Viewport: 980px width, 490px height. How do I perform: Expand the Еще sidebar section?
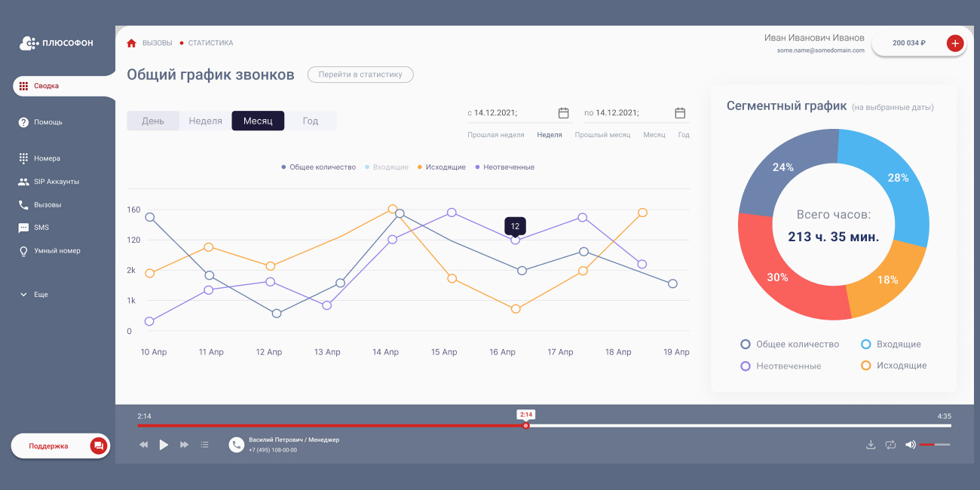34,295
